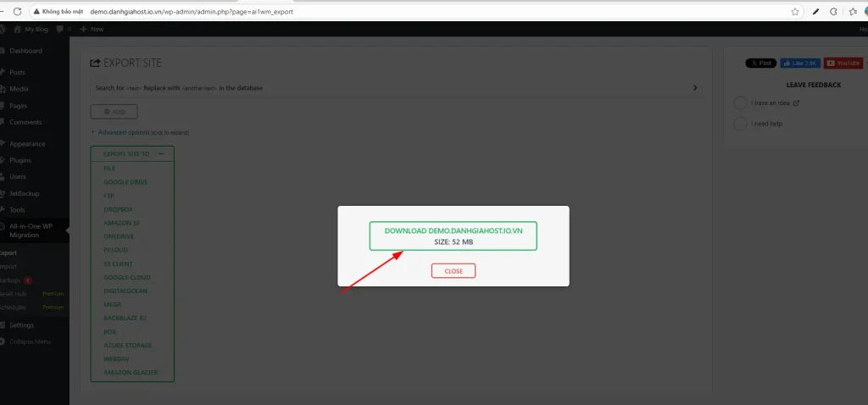This screenshot has width=868, height=405.
Task: Expand the Search and Replace row chevron
Action: click(695, 88)
